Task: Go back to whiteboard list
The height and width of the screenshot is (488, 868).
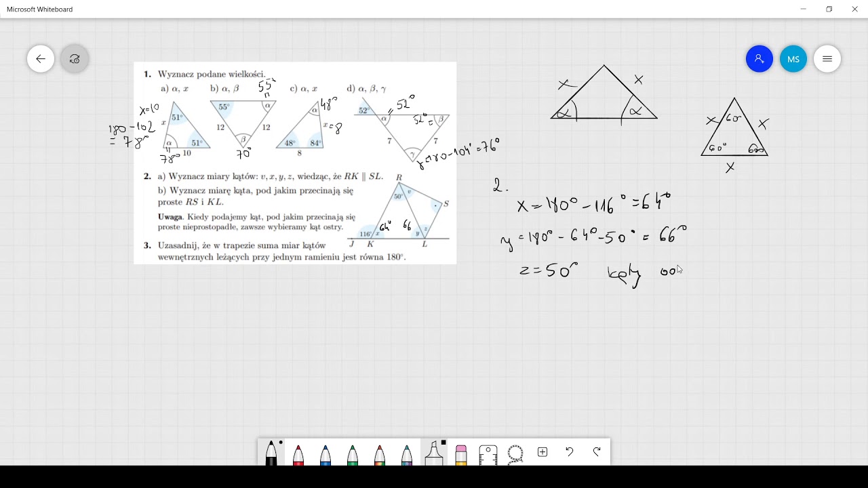Action: [x=41, y=59]
